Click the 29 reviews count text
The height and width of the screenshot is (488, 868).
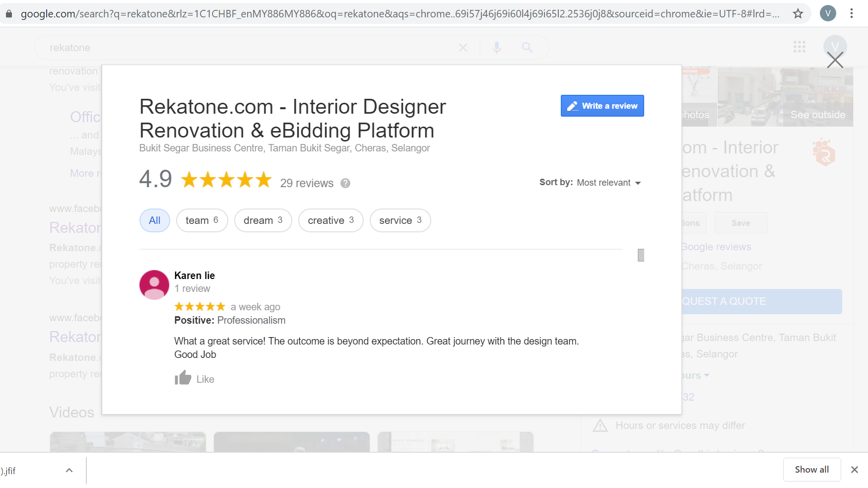point(307,183)
